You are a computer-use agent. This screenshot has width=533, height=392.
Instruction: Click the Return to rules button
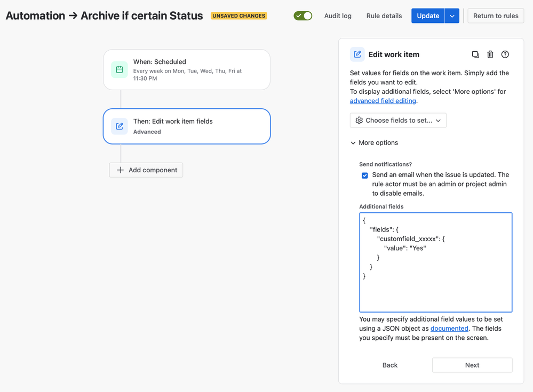coord(496,16)
